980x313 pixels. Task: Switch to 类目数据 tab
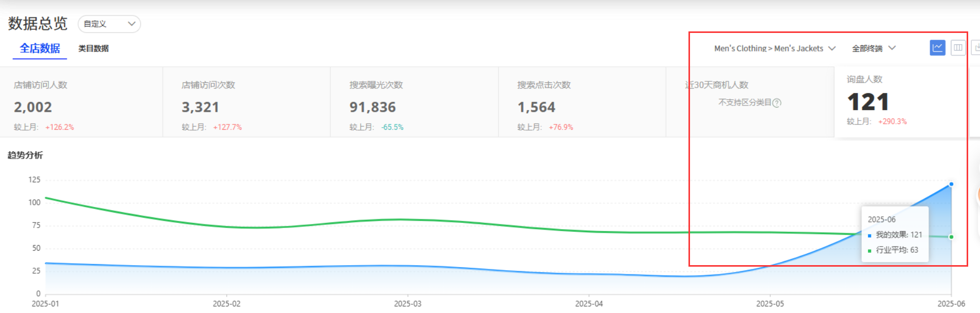point(93,48)
